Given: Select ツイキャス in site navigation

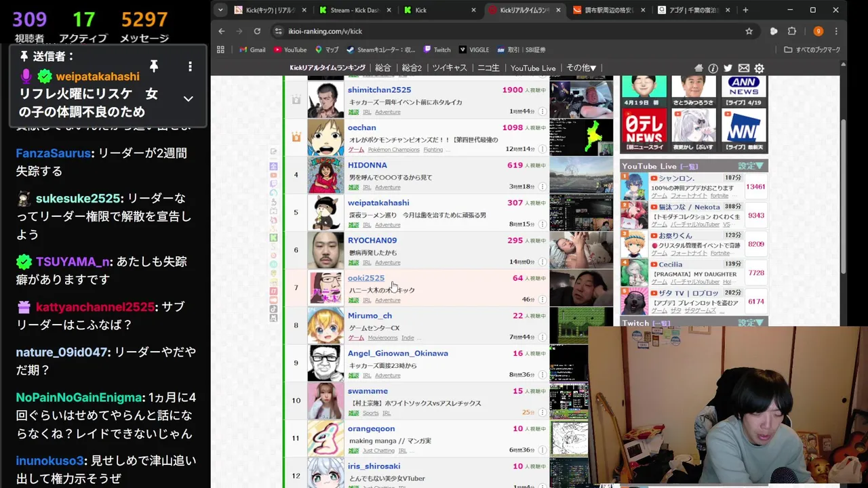Looking at the screenshot, I should tap(450, 68).
